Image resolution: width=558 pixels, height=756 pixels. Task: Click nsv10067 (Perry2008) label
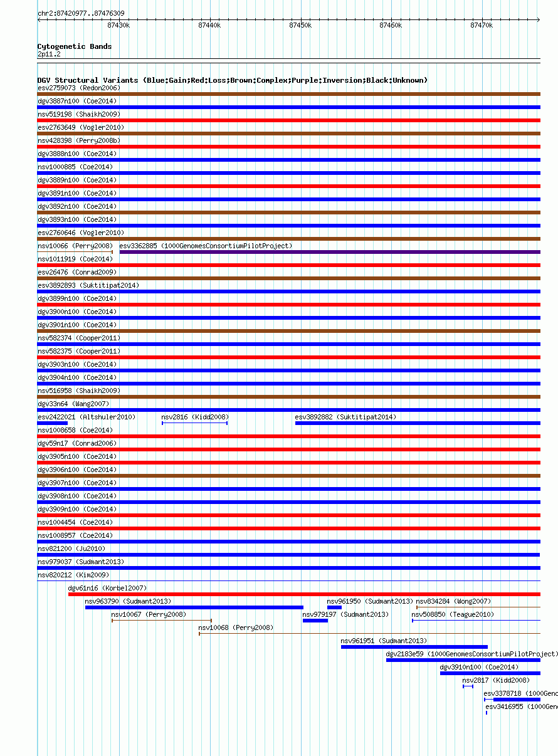(149, 614)
